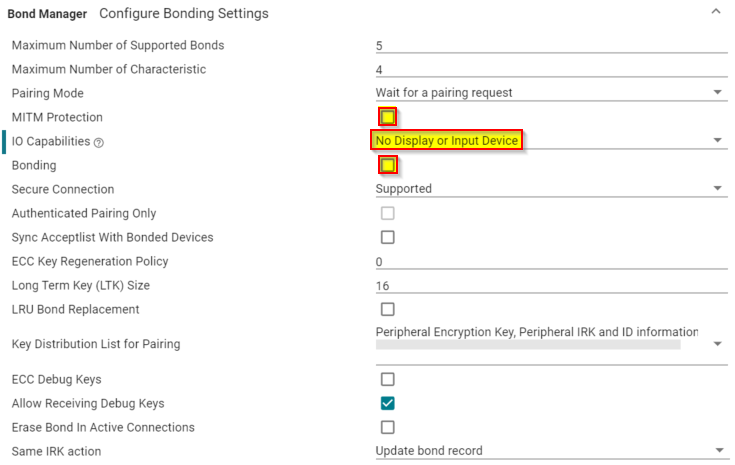Click the Maximum Number of Characteristic field
Screen dimensions: 735x465
click(x=550, y=69)
